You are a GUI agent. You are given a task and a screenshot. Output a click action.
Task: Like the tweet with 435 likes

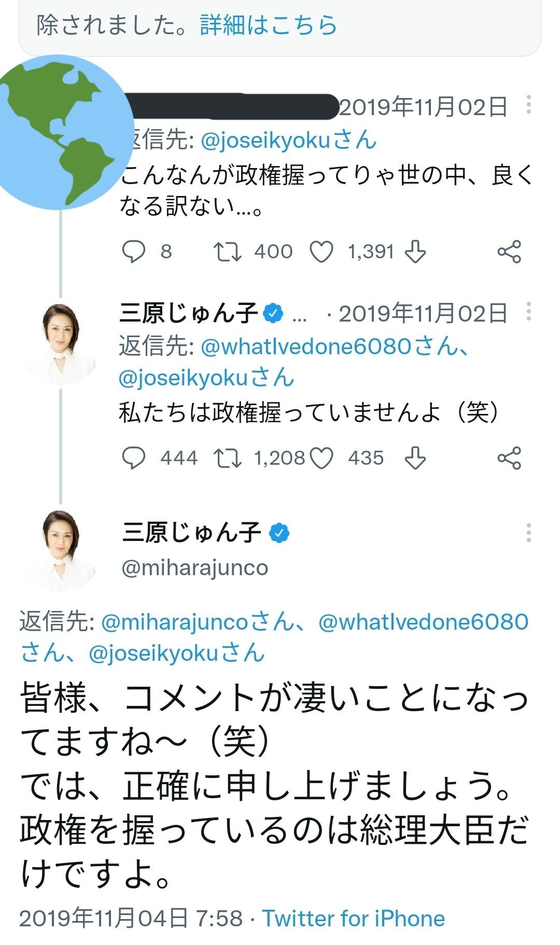(321, 458)
